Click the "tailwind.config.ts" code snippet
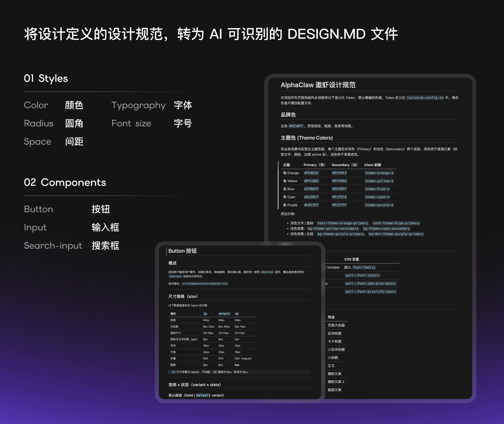 pos(425,98)
